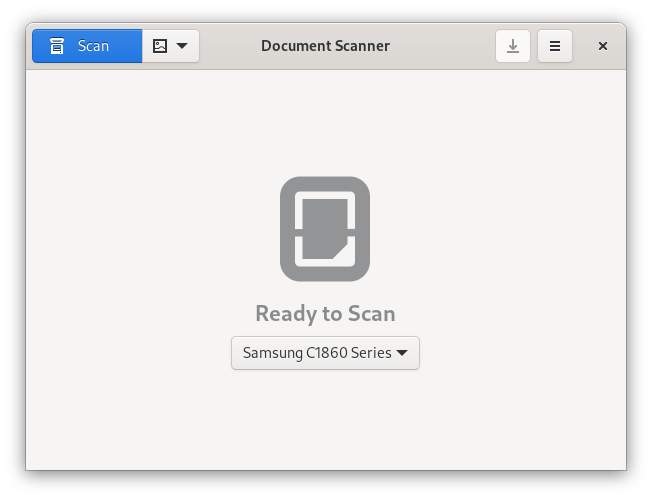Viewport: 652px width, 499px height.
Task: Start scanning with the blue Scan button
Action: [x=87, y=46]
